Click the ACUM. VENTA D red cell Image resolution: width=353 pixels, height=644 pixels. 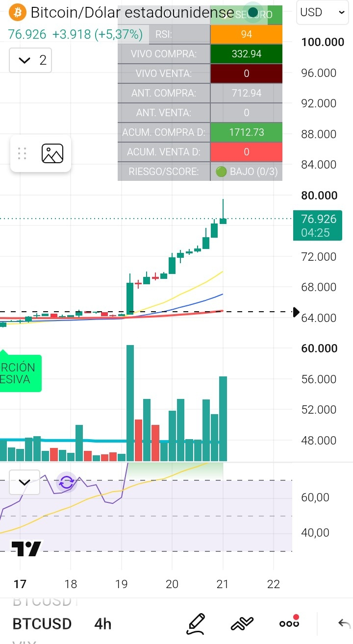tap(246, 152)
